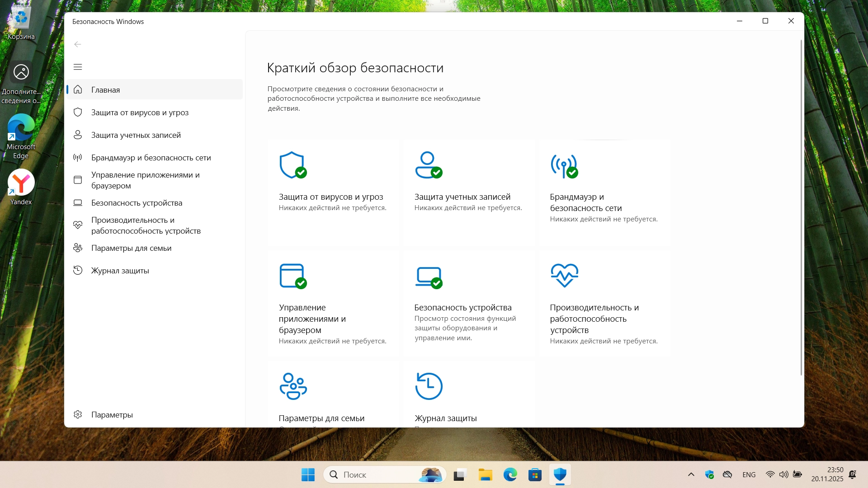868x488 pixels.
Task: Go to Защита от вирусов и угроз sidebar item
Action: [140, 112]
